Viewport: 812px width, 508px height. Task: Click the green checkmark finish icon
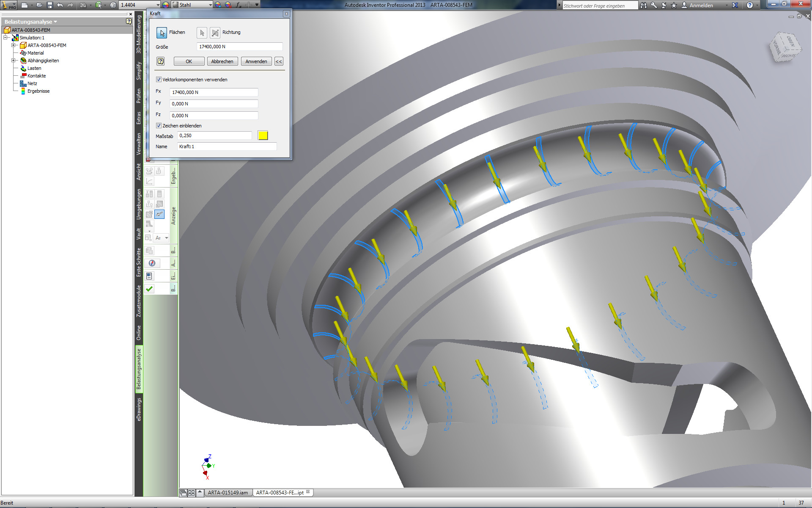149,289
